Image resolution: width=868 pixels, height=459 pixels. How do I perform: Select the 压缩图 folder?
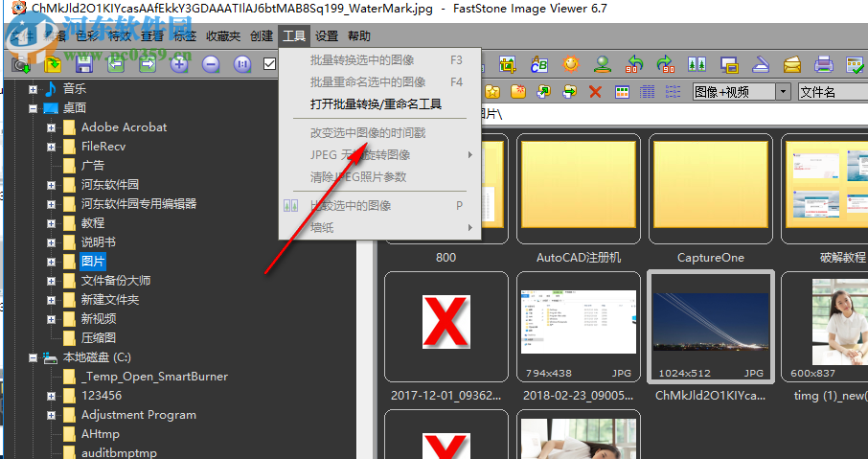click(x=98, y=337)
